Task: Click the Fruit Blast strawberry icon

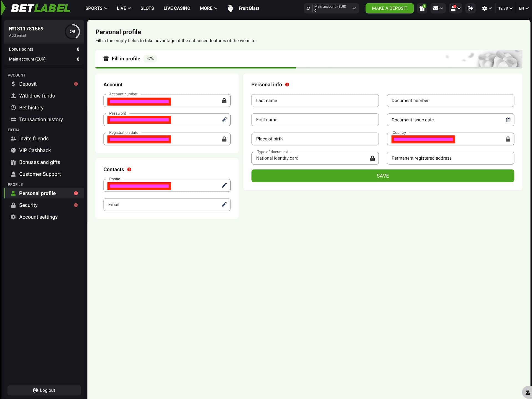Action: point(230,8)
